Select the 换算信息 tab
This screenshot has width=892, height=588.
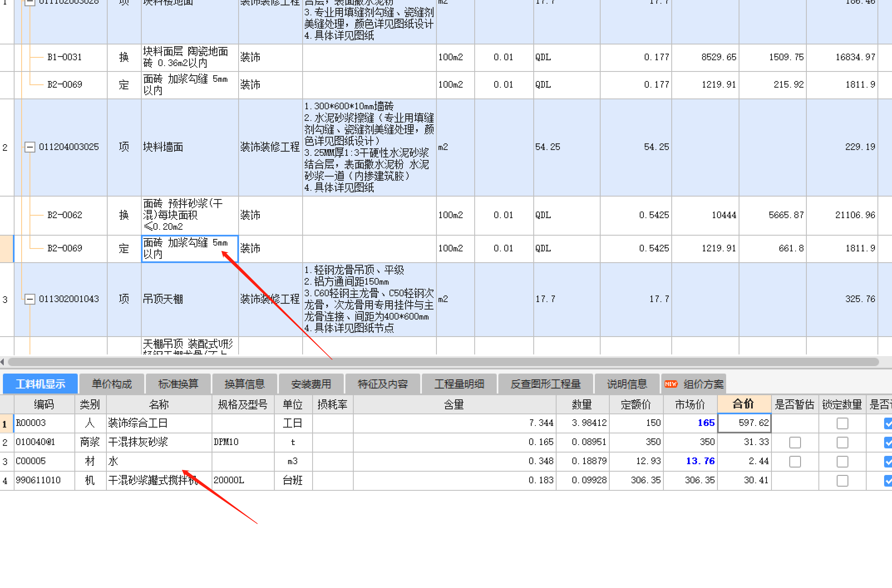(244, 384)
